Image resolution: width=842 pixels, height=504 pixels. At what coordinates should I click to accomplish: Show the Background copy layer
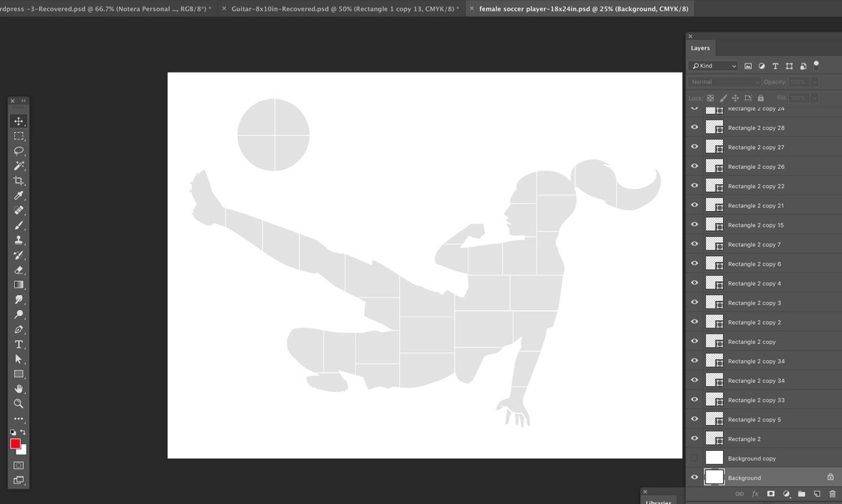click(694, 458)
